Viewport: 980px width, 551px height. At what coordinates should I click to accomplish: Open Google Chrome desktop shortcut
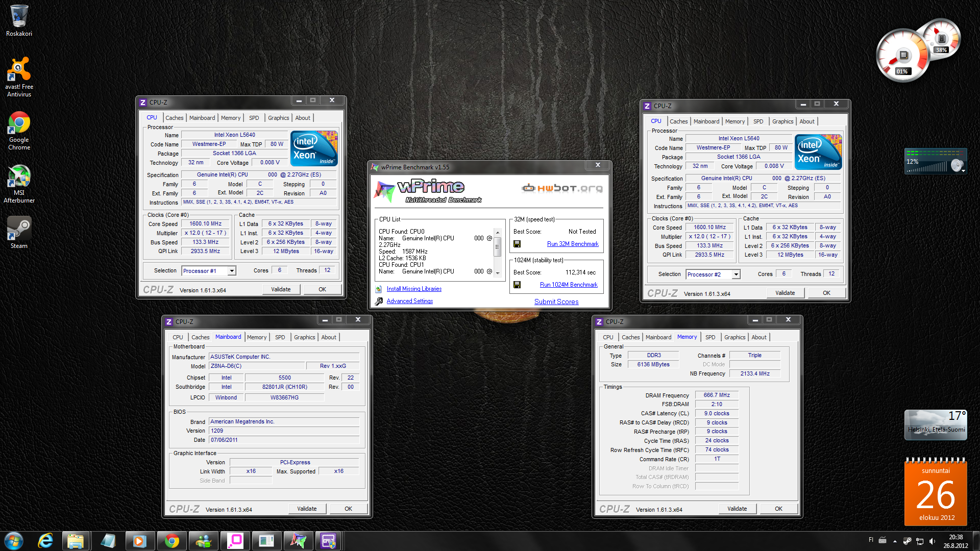click(x=19, y=131)
